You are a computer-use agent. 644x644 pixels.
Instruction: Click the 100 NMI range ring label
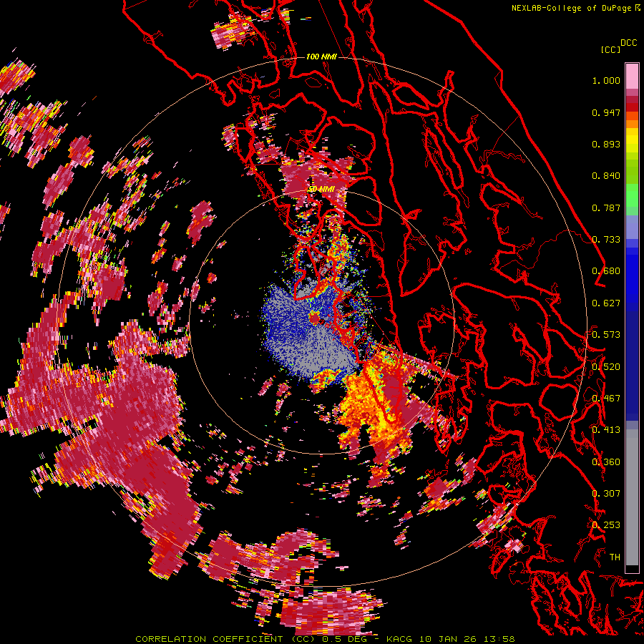pos(321,57)
